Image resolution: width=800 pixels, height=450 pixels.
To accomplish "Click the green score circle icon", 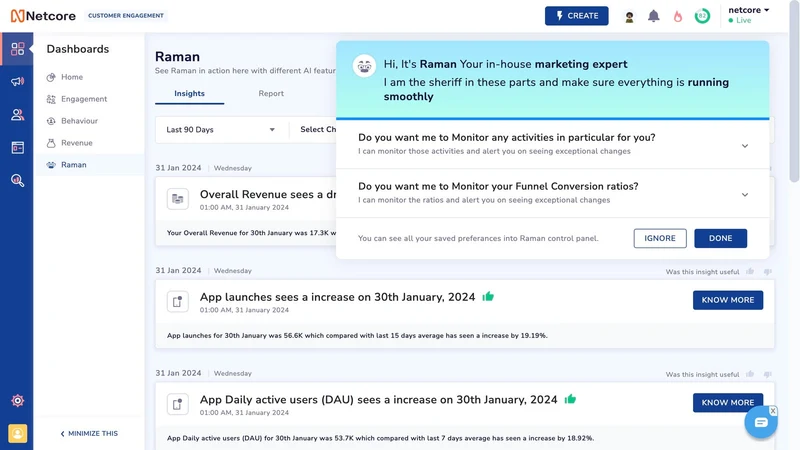I will click(x=702, y=16).
